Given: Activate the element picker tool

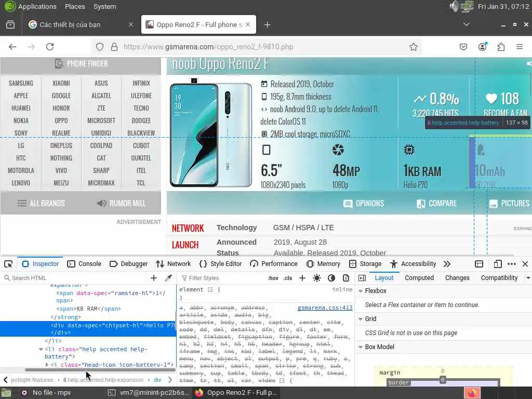Looking at the screenshot, I should pyautogui.click(x=8, y=264).
